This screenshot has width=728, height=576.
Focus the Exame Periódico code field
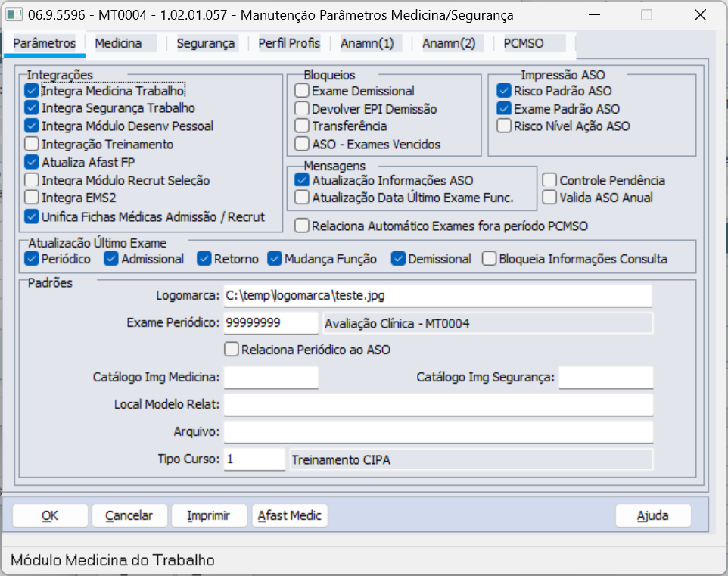coord(271,323)
